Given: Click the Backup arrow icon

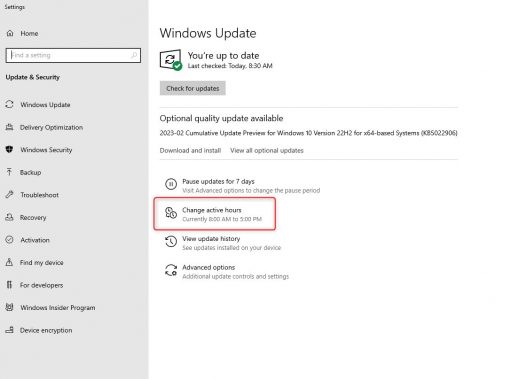Looking at the screenshot, I should pyautogui.click(x=9, y=172).
